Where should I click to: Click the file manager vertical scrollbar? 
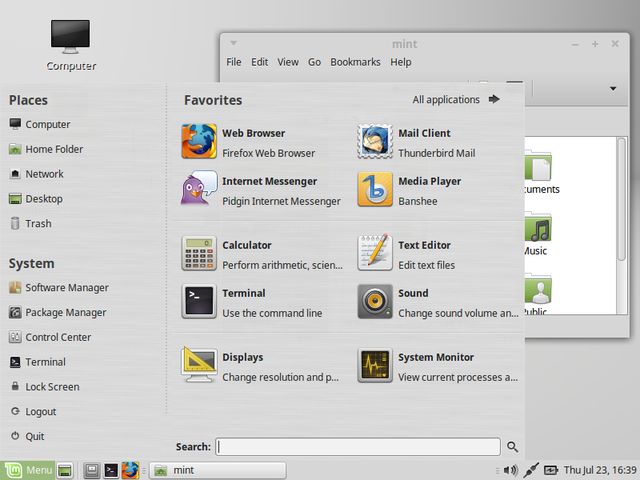point(622,200)
